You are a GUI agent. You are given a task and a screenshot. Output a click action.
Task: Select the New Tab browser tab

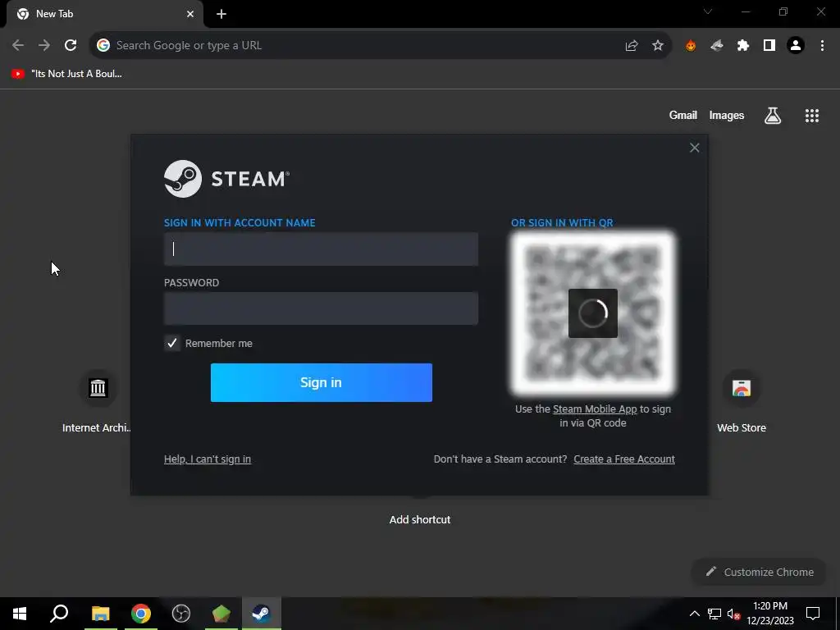pos(104,14)
